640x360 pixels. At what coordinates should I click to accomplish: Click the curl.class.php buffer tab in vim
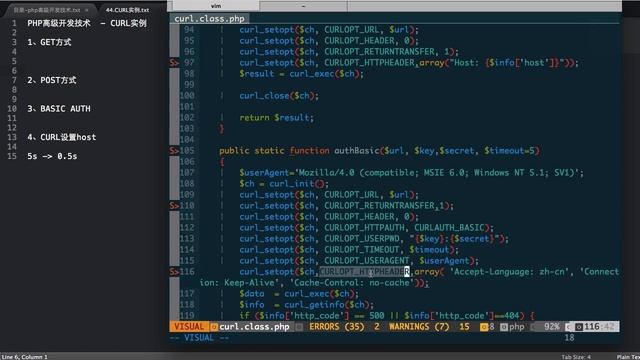209,18
